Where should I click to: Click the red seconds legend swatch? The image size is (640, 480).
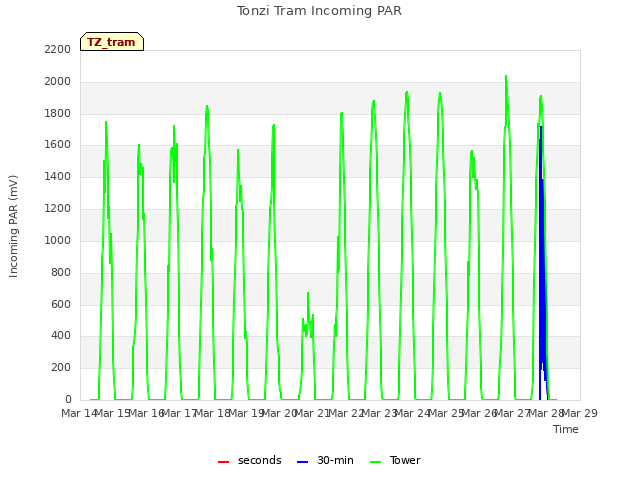point(223,462)
